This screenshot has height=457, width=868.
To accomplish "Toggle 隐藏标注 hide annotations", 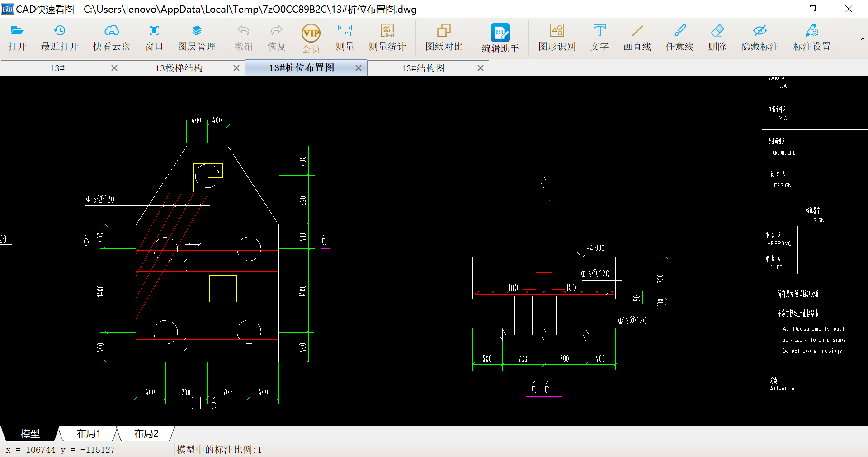I will [x=760, y=38].
